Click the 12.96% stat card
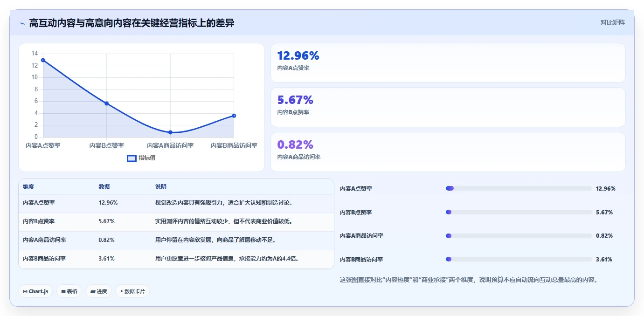The width and height of the screenshot is (644, 316). [x=448, y=63]
